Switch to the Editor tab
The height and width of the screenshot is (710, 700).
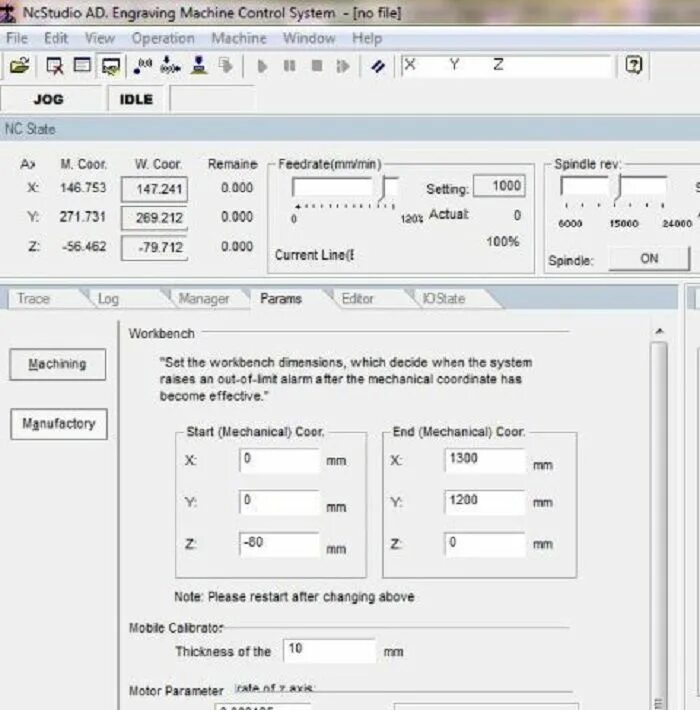tap(369, 299)
